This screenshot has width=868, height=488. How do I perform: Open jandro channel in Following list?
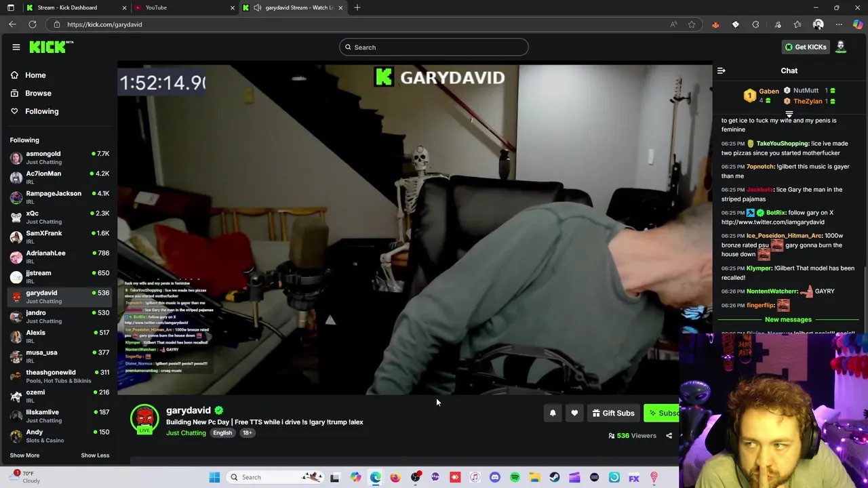click(59, 317)
